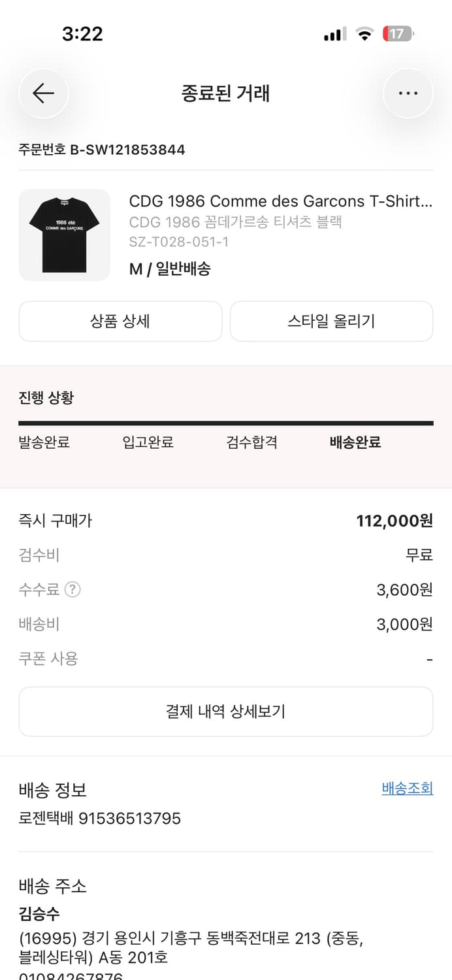The height and width of the screenshot is (980, 452).
Task: Open the three-dot more options menu
Action: point(408,93)
